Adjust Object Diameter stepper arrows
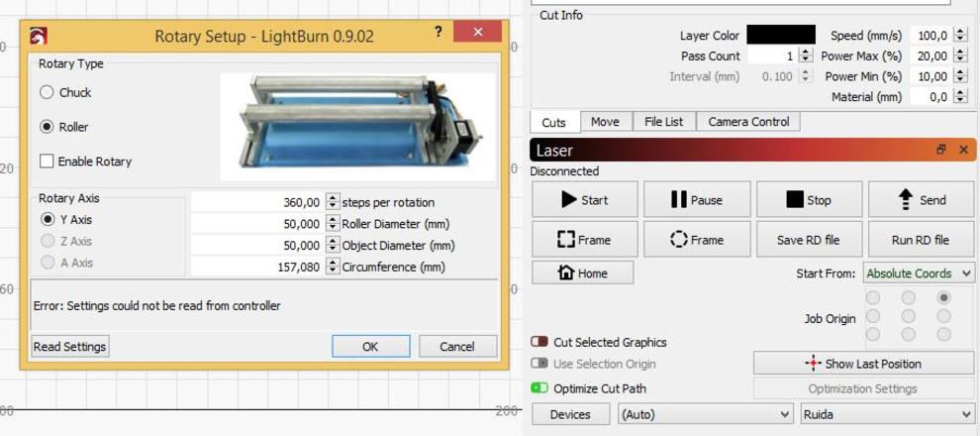The width and height of the screenshot is (980, 436). (333, 245)
